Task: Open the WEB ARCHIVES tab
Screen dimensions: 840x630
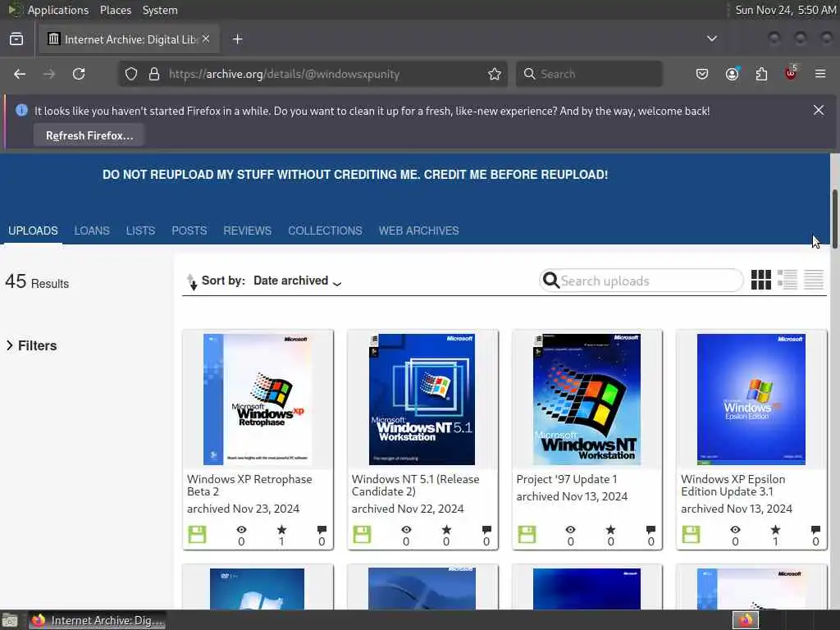Action: point(419,231)
